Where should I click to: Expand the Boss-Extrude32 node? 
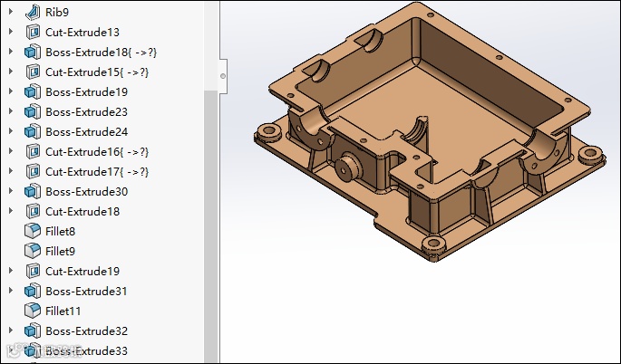pyautogui.click(x=11, y=330)
